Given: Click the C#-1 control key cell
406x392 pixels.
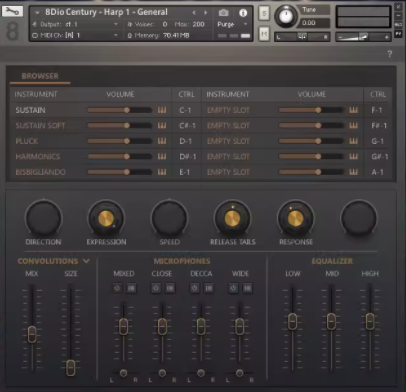Looking at the screenshot, I should click(x=187, y=126).
